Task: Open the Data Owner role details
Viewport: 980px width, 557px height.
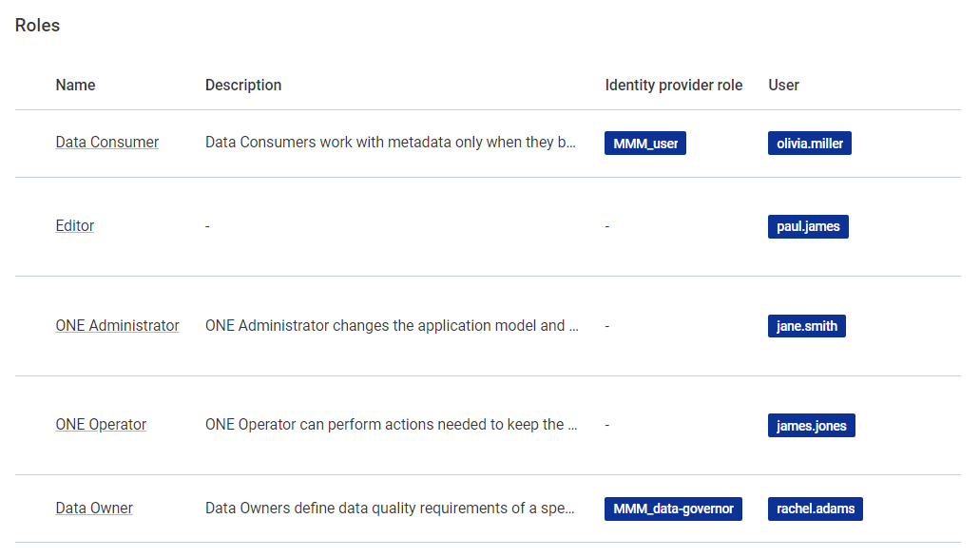Action: (94, 508)
